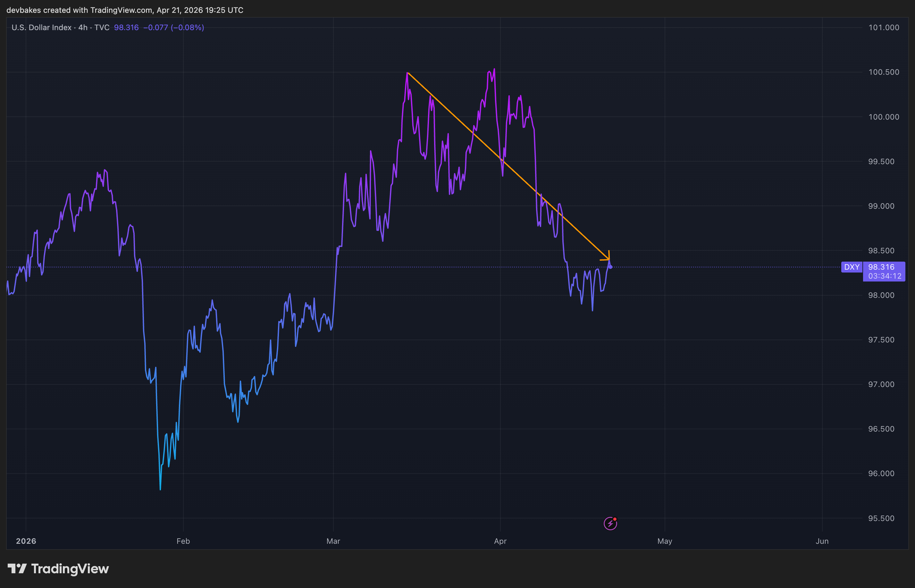Click the TVC data source label

102,28
